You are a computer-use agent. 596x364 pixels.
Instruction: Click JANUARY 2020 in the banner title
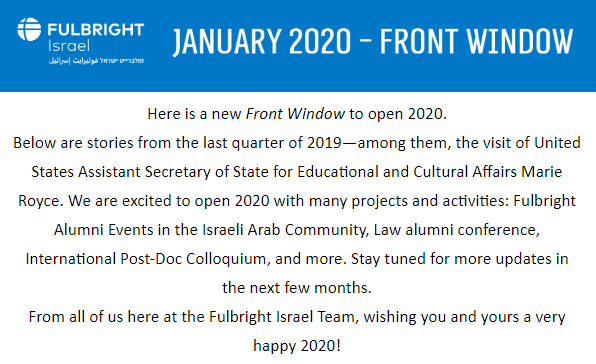pos(262,41)
